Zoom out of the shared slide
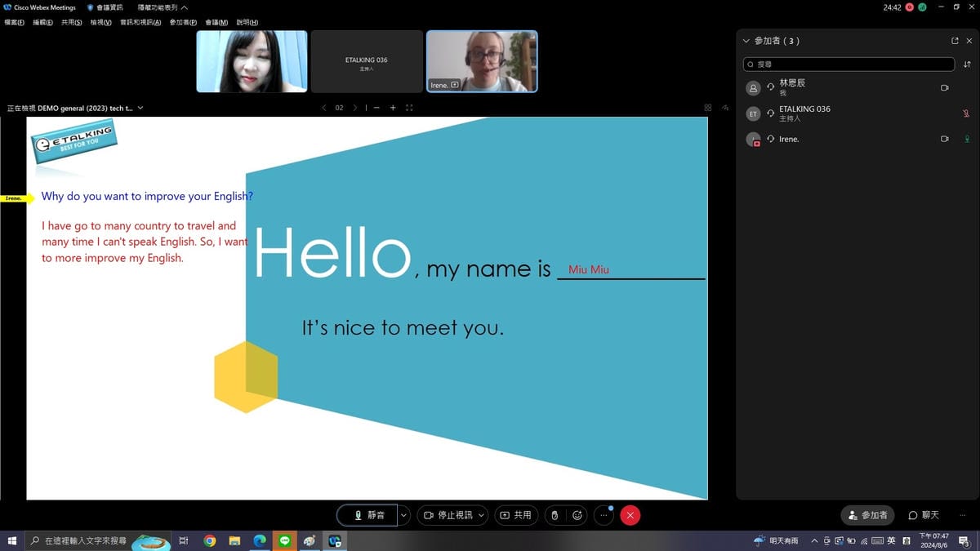The image size is (980, 551). (376, 108)
